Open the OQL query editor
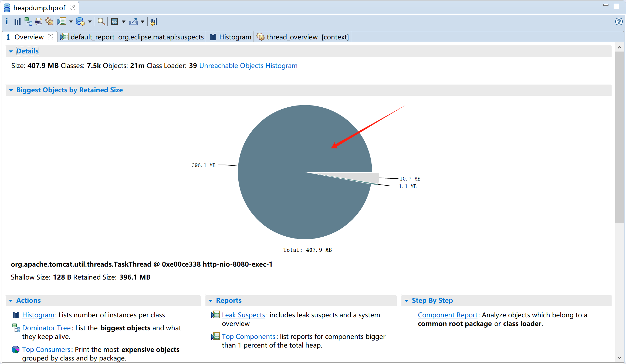The image size is (626, 364). click(x=39, y=22)
